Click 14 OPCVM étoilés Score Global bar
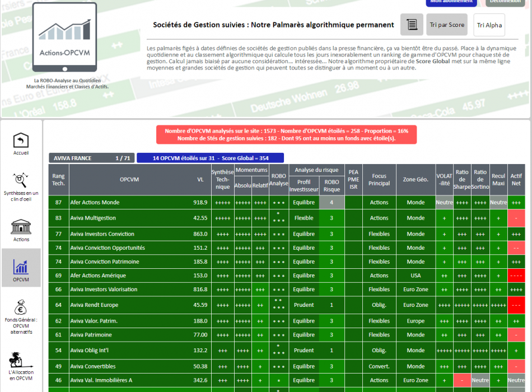532x392 pixels. click(x=211, y=158)
